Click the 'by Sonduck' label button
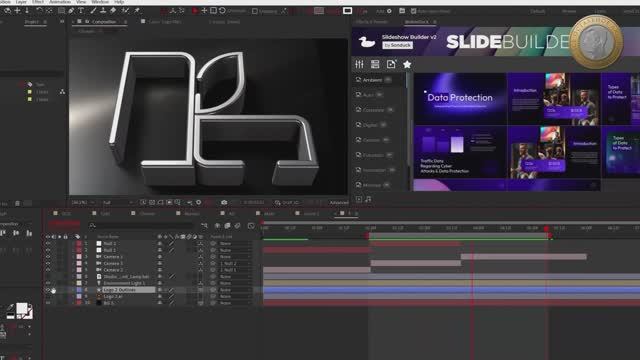Viewport: 640px width, 360px height. 397,45
